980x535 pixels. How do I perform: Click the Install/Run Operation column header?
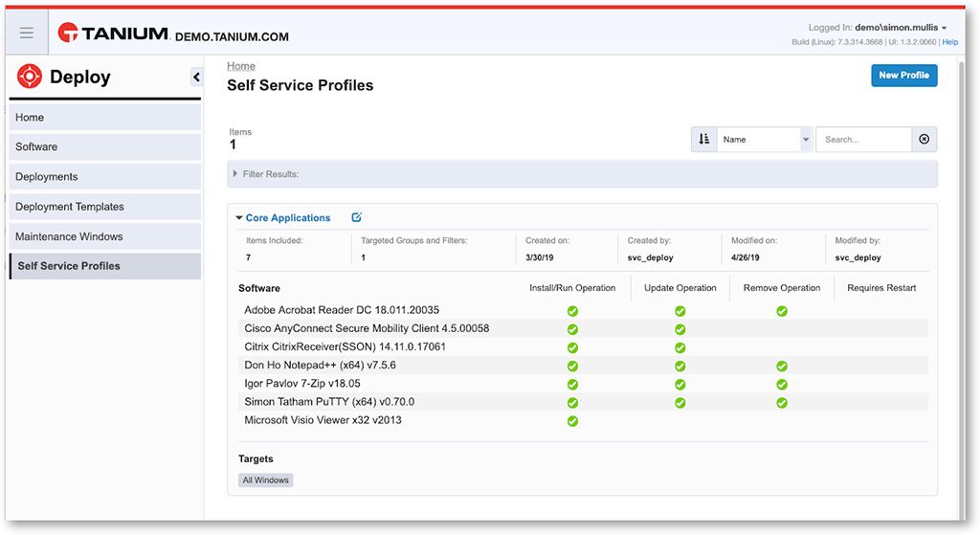click(572, 288)
